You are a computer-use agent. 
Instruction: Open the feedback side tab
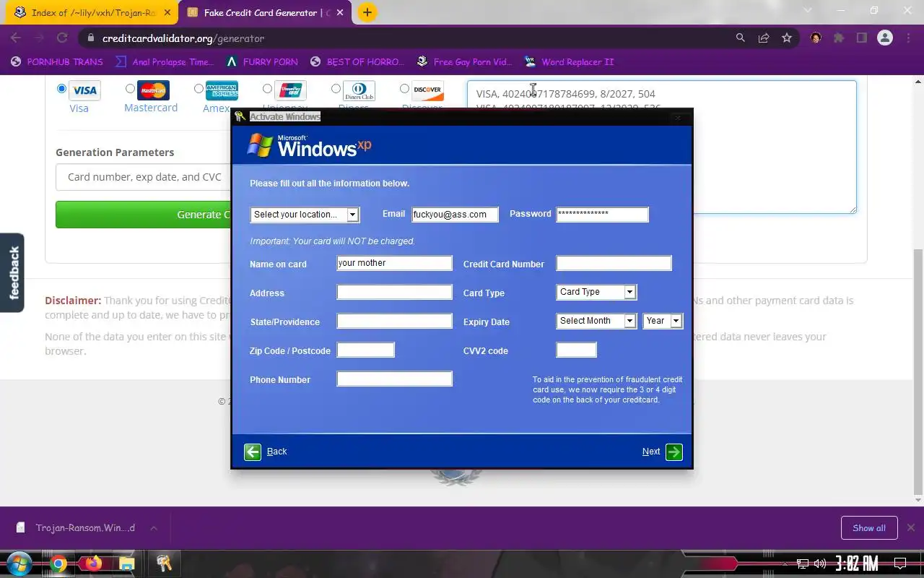(12, 272)
